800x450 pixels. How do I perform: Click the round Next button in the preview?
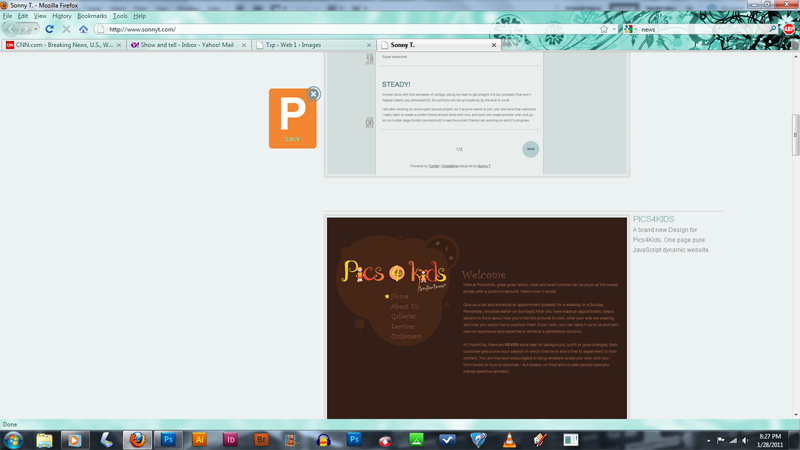[531, 149]
